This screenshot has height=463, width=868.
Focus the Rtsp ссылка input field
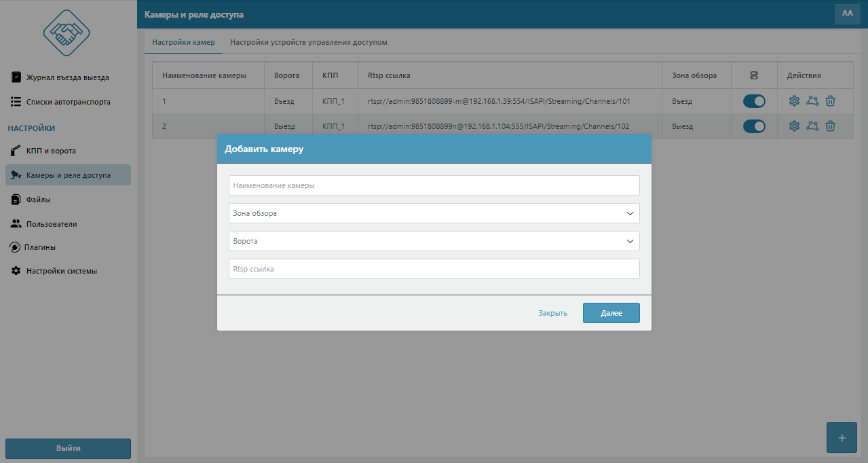click(434, 269)
